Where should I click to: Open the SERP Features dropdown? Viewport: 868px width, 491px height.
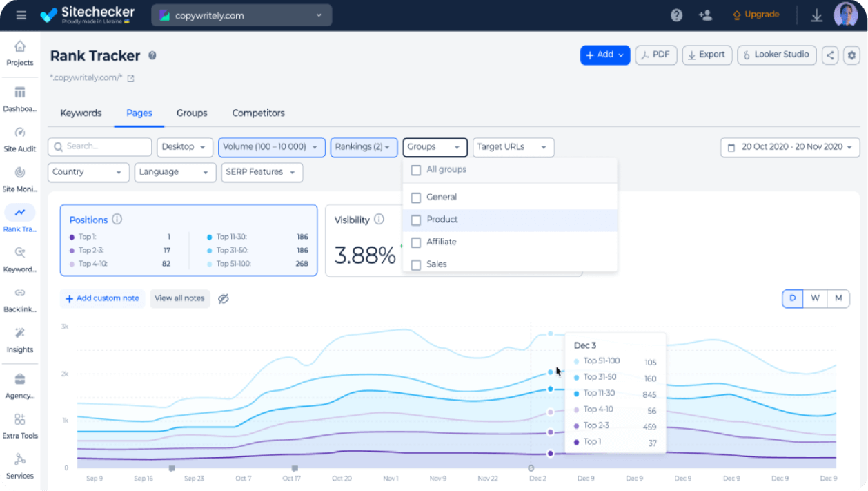click(x=262, y=172)
